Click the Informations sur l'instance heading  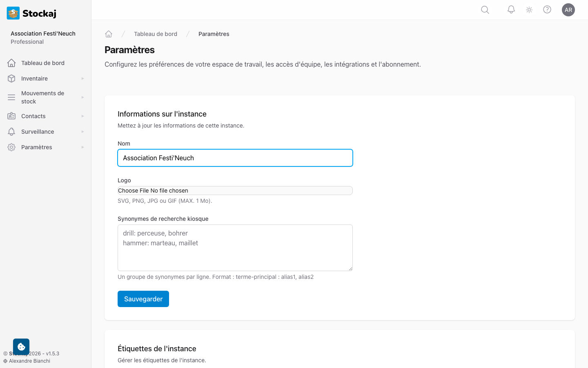tap(162, 114)
